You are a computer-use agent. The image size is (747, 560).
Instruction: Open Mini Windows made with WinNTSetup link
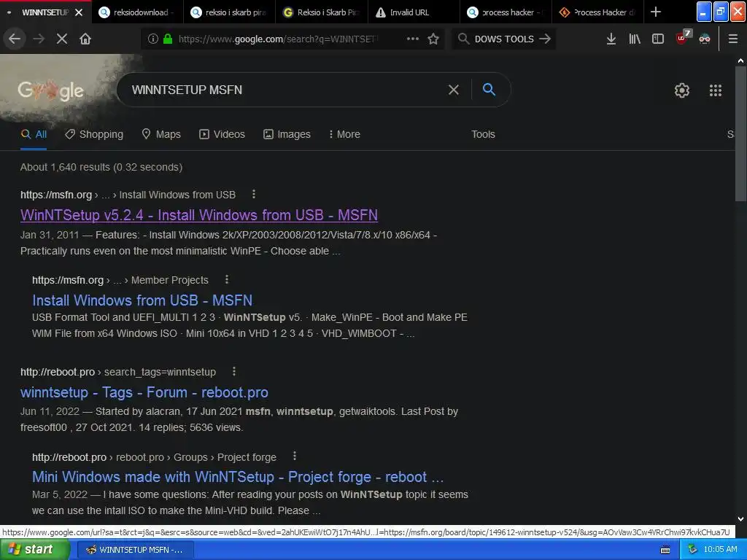coord(238,477)
